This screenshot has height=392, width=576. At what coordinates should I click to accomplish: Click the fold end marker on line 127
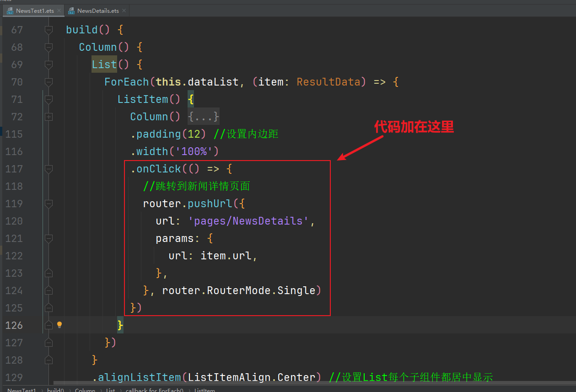[48, 343]
